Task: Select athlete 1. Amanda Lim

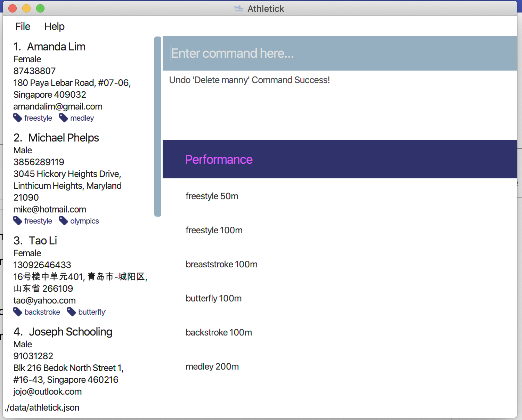Action: [x=49, y=47]
